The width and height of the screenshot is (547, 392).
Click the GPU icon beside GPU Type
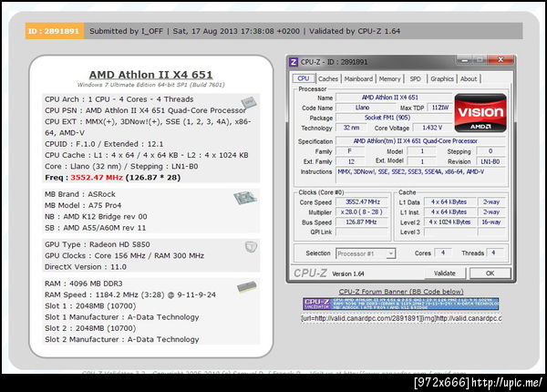(251, 247)
